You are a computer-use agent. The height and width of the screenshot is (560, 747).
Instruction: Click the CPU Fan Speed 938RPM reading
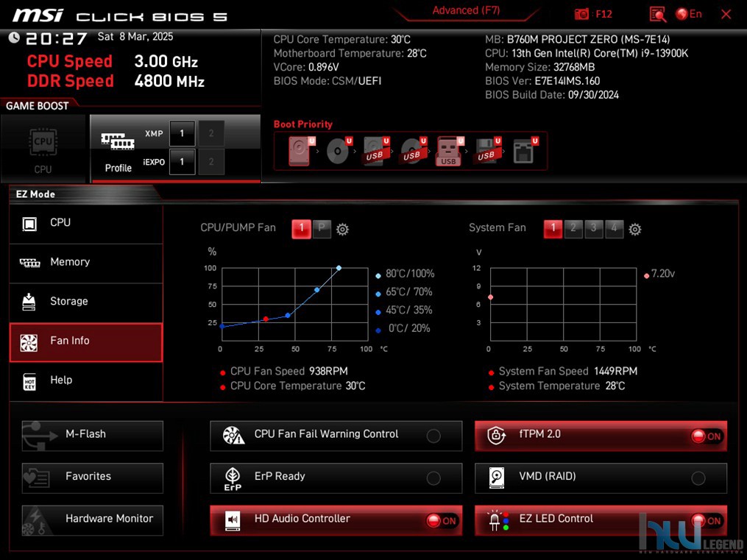click(x=288, y=372)
